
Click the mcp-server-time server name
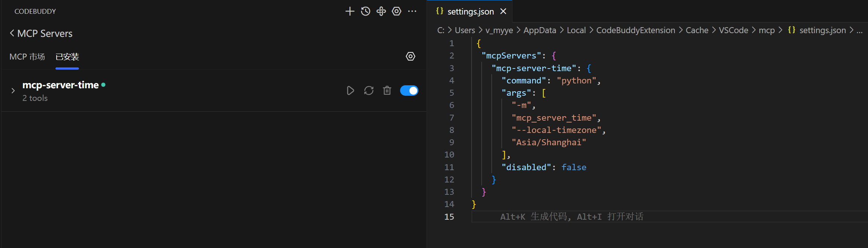60,85
